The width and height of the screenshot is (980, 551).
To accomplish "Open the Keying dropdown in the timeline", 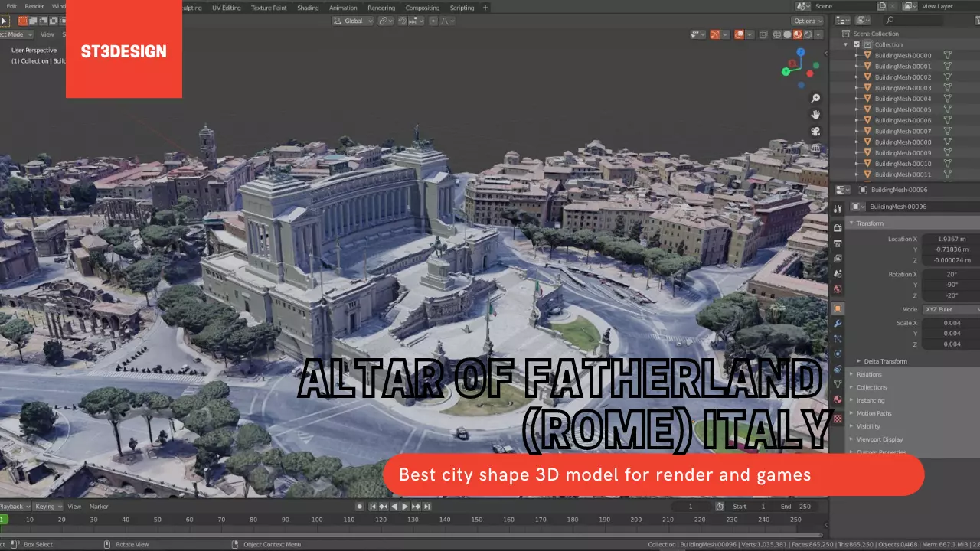I will click(47, 507).
